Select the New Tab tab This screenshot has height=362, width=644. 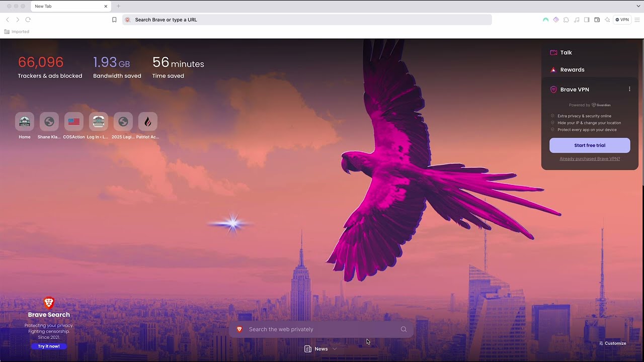tap(70, 6)
